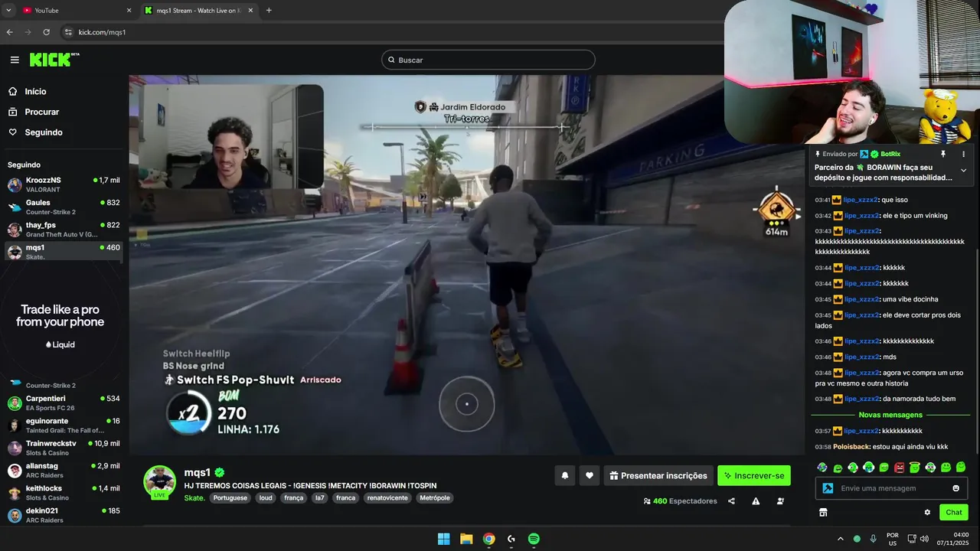This screenshot has width=980, height=551.
Task: Click in the Buscar search field
Action: [x=488, y=60]
